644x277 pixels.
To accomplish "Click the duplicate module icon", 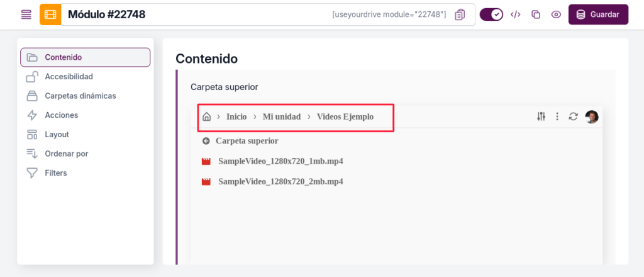I will (x=536, y=14).
